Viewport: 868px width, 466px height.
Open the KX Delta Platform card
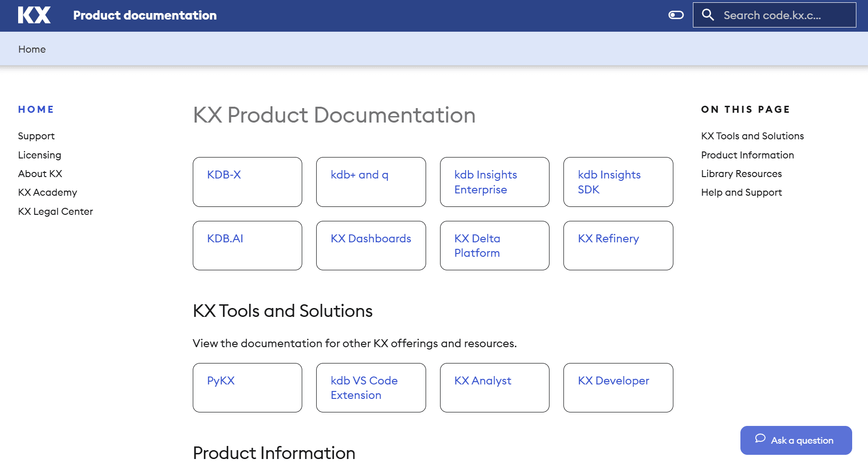(x=495, y=246)
